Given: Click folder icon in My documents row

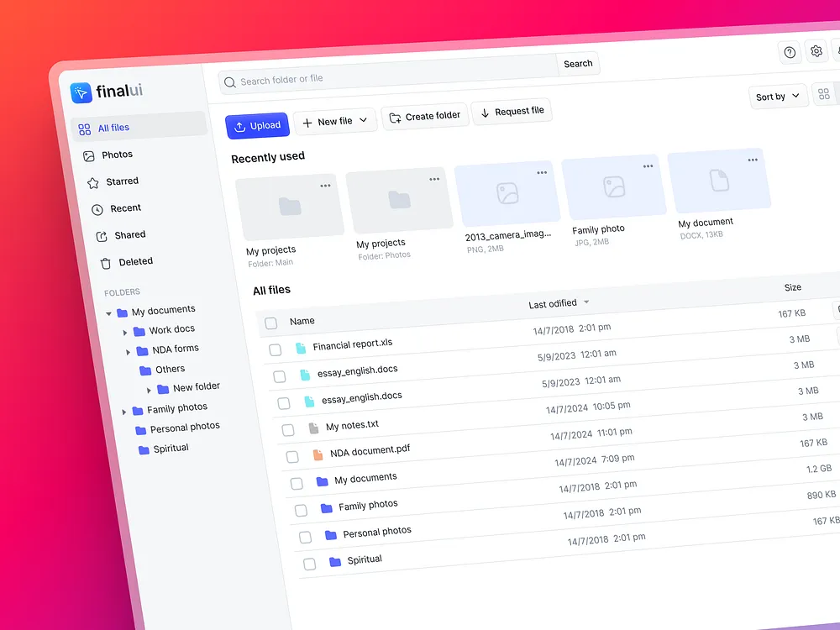Looking at the screenshot, I should (322, 481).
